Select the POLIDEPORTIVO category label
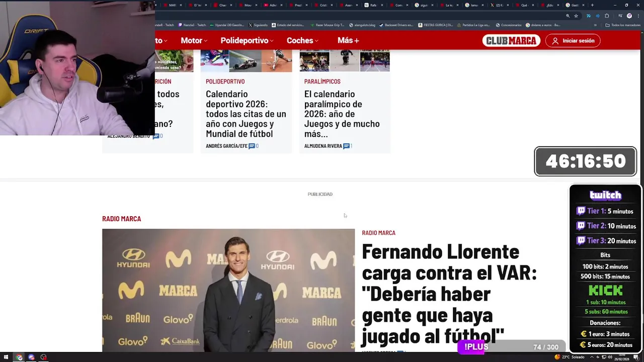The height and width of the screenshot is (362, 644). [x=225, y=81]
